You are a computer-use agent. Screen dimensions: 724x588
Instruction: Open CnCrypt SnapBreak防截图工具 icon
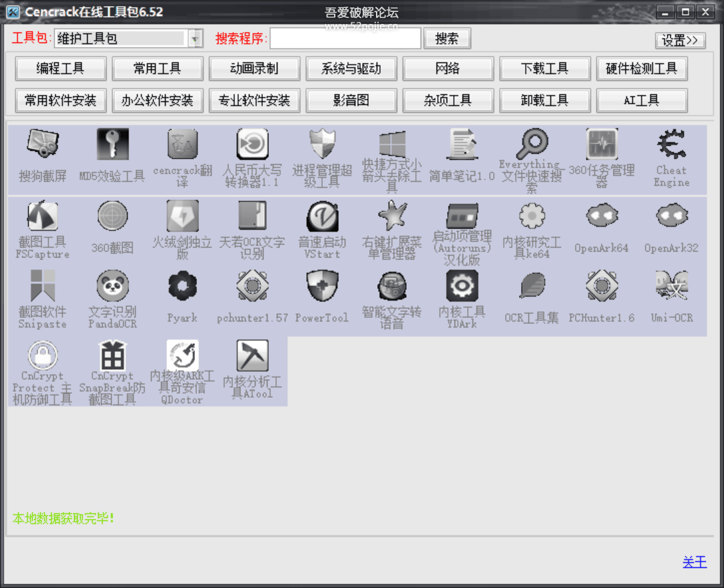click(112, 355)
